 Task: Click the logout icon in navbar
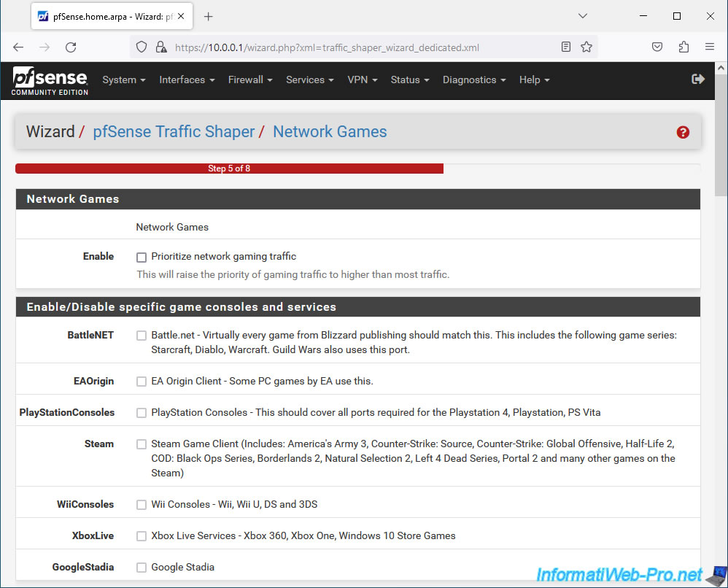click(x=698, y=80)
